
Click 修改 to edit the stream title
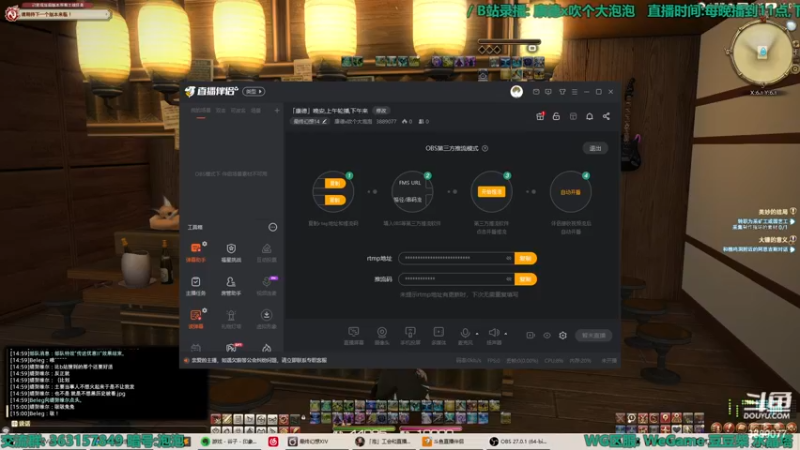381,111
